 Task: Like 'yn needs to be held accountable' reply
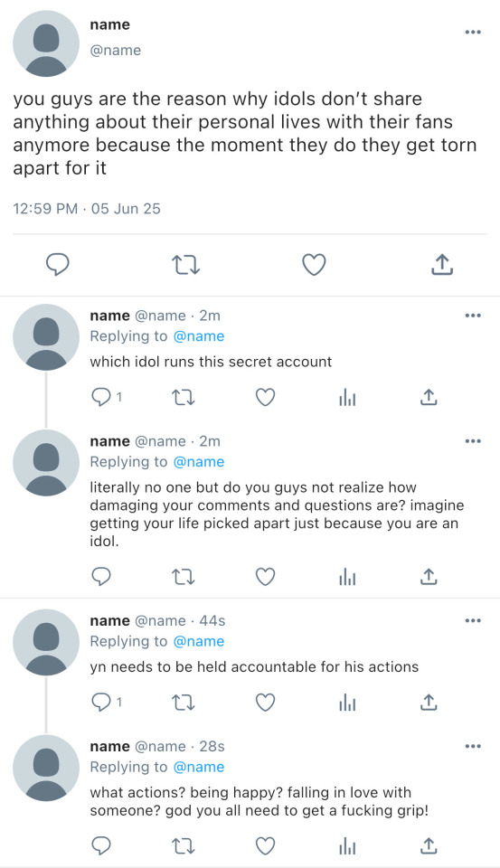pyautogui.click(x=265, y=702)
